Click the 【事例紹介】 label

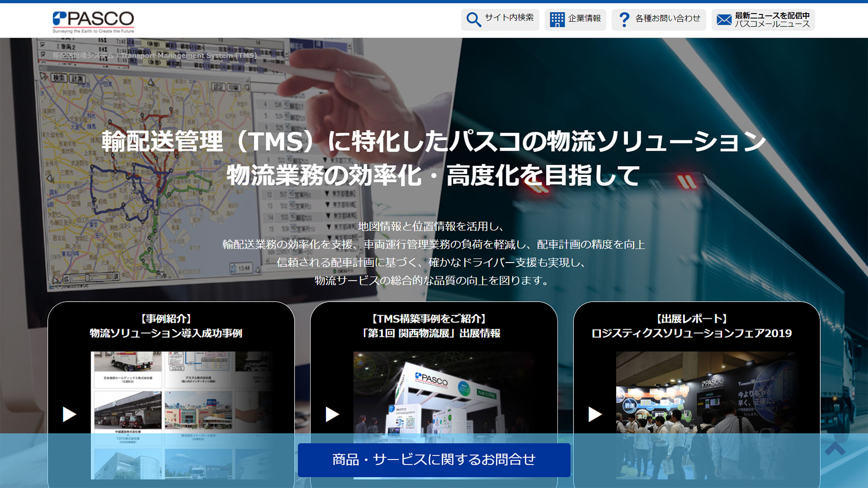click(x=166, y=319)
